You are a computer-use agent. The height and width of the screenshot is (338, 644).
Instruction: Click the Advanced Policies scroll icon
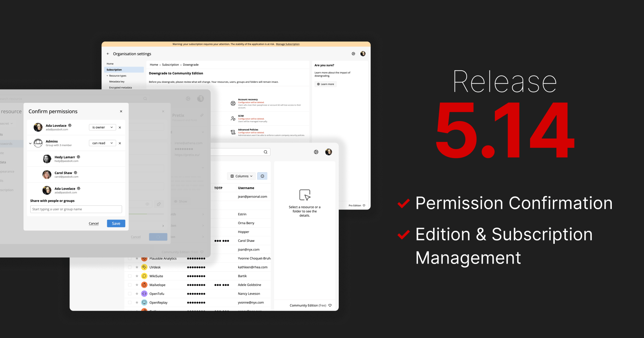point(233,132)
